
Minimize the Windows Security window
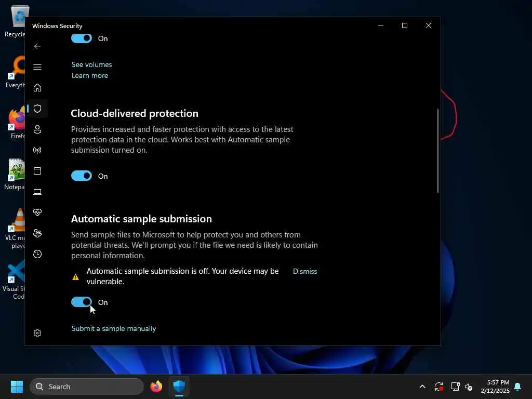coord(381,25)
